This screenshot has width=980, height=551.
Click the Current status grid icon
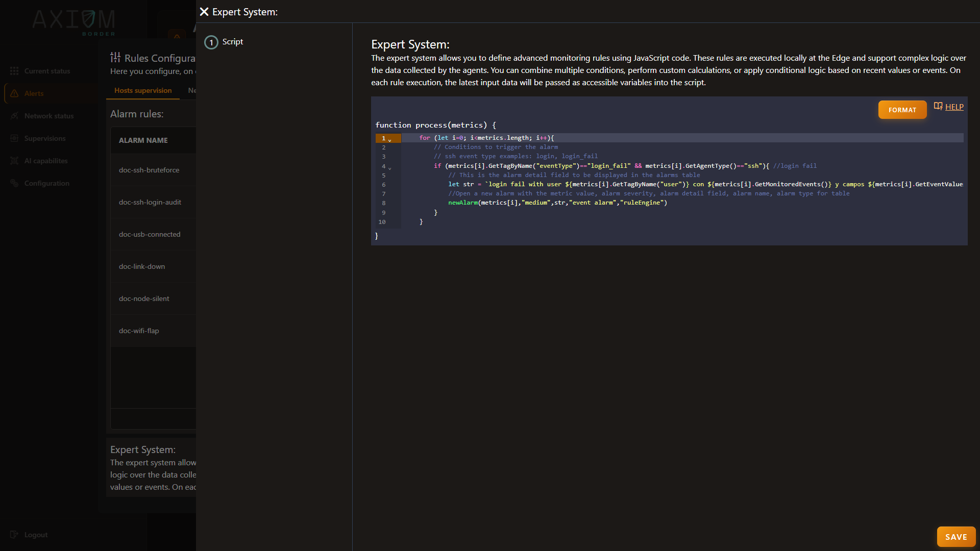tap(14, 71)
